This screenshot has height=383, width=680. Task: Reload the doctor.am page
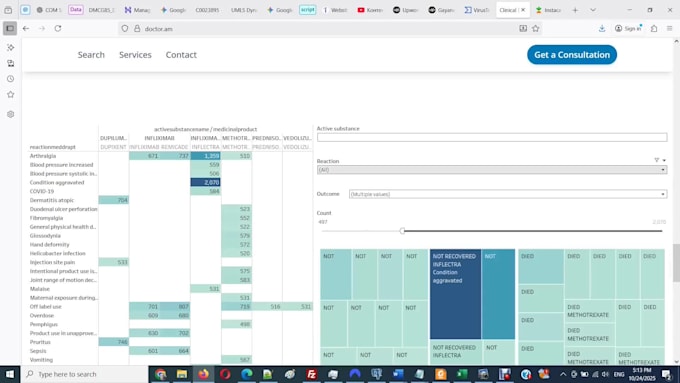58,29
